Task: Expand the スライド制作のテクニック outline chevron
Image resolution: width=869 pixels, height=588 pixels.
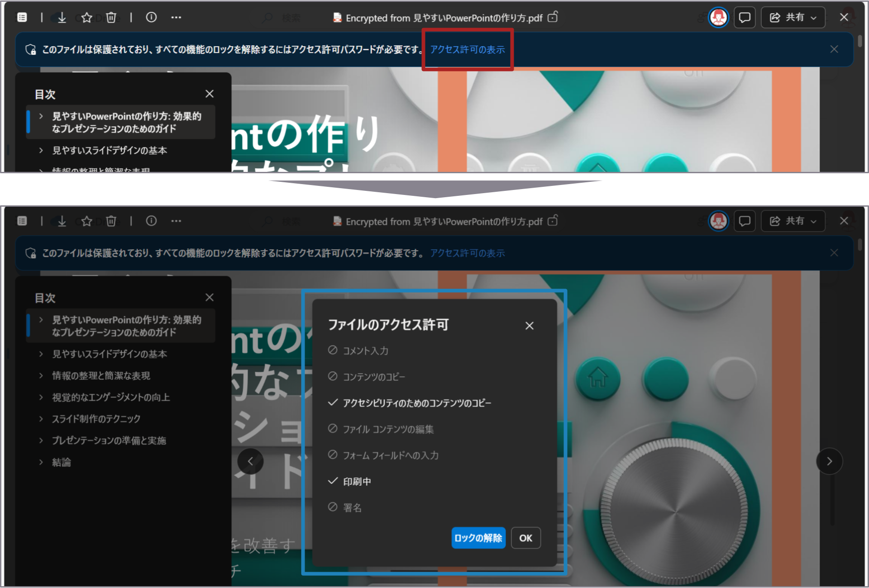Action: [41, 419]
